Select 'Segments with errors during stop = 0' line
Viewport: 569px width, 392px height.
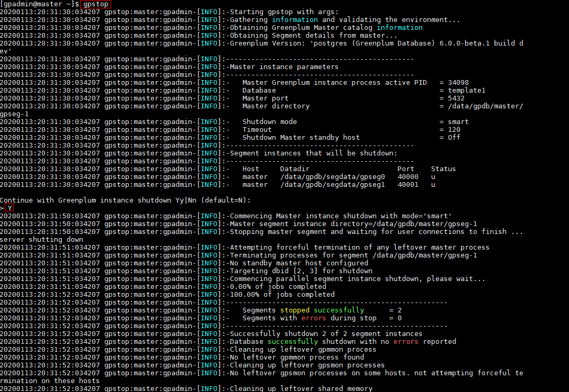tap(322, 318)
